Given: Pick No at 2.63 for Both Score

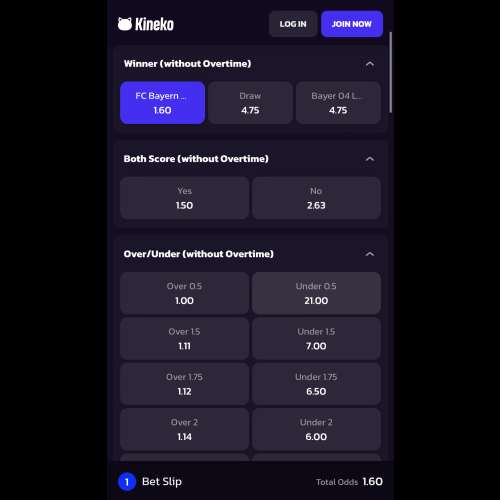Looking at the screenshot, I should 316,198.
